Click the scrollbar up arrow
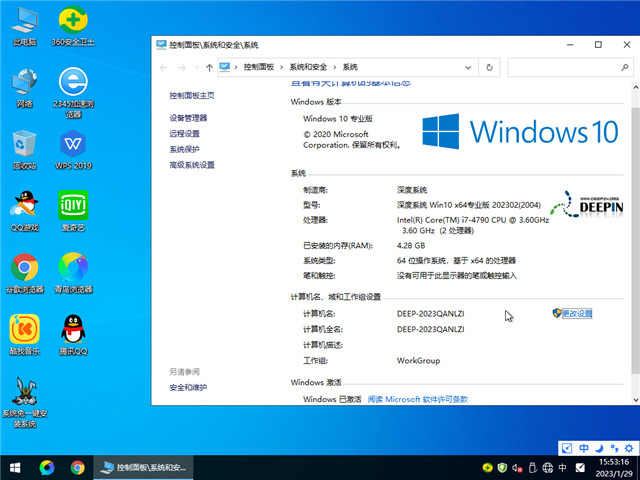The width and height of the screenshot is (640, 480). pos(636,87)
